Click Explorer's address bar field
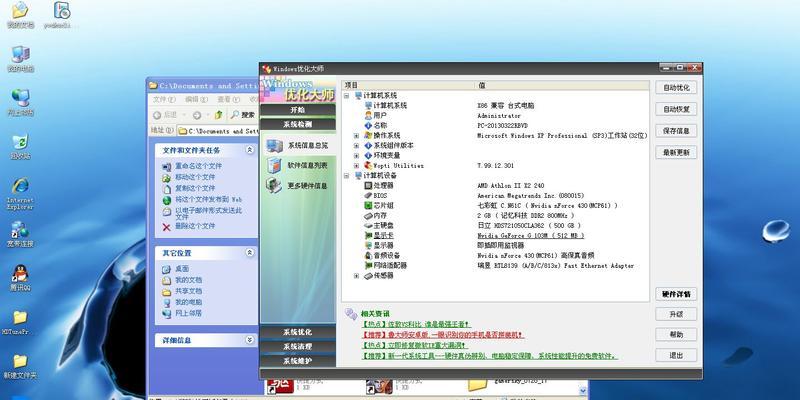This screenshot has width=800, height=400. pos(218,131)
